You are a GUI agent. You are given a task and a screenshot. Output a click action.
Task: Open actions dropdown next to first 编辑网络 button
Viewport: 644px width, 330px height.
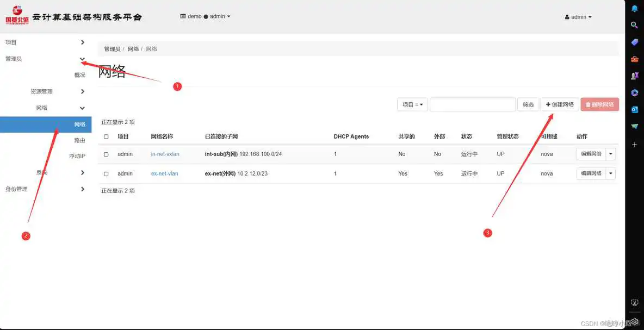pos(611,154)
